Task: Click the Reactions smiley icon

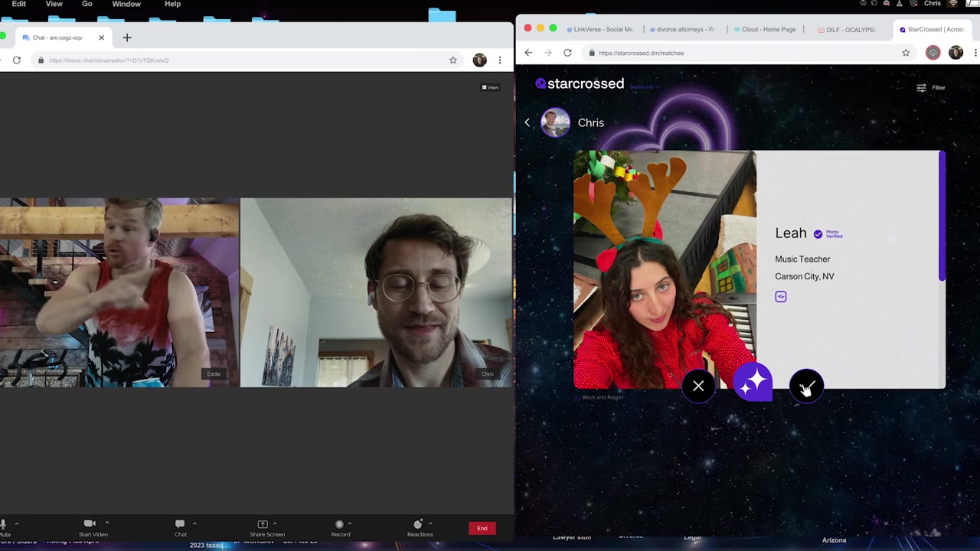Action: click(x=418, y=524)
